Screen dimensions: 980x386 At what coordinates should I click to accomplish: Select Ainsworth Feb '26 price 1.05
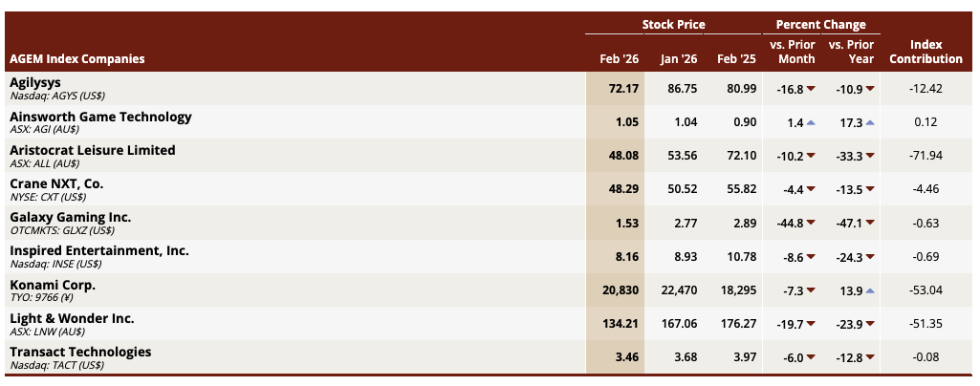[627, 122]
